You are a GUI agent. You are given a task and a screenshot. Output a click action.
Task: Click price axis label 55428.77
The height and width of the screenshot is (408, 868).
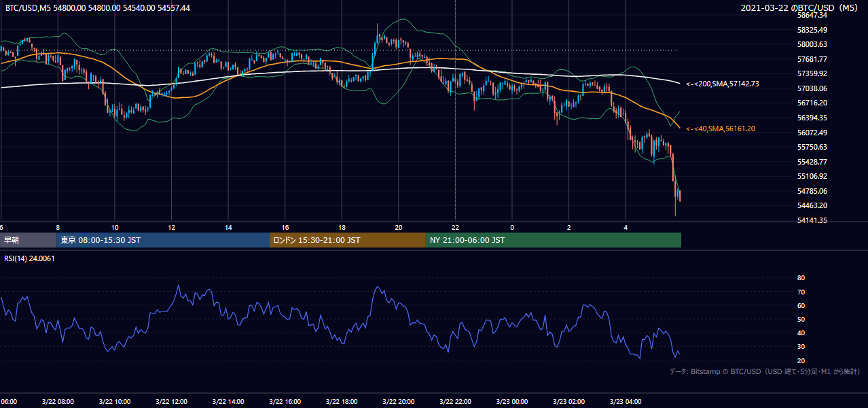(x=812, y=162)
